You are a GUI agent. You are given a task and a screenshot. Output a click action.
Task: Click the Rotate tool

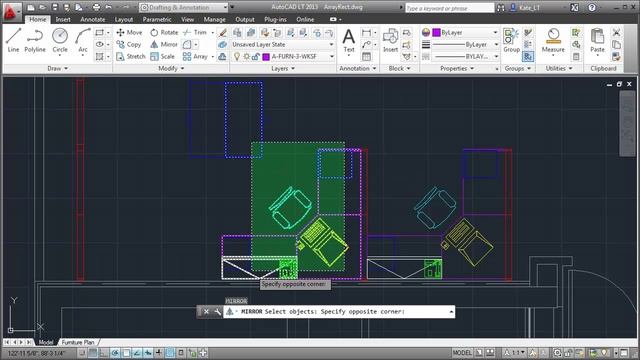click(164, 32)
